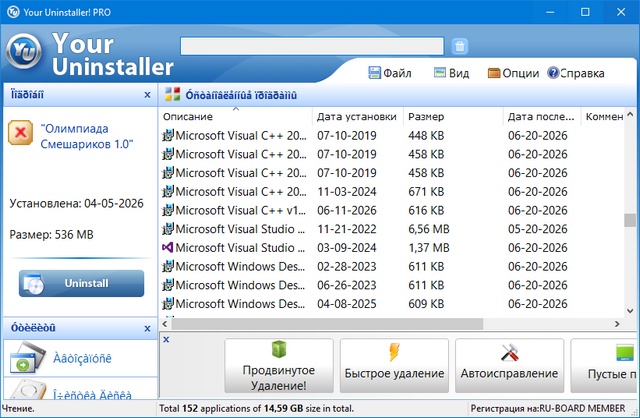Click the purple Visual Studio icon in list
Image resolution: width=640 pixels, height=418 pixels.
[168, 247]
